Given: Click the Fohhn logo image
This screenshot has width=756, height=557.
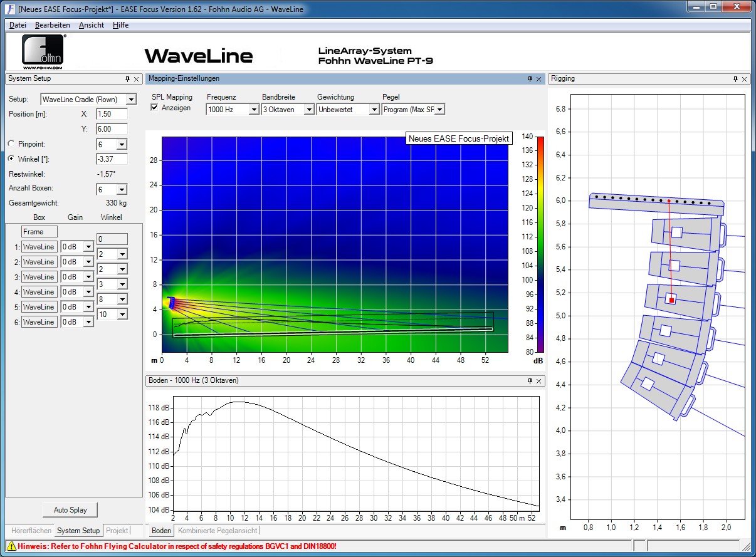Looking at the screenshot, I should (44, 51).
